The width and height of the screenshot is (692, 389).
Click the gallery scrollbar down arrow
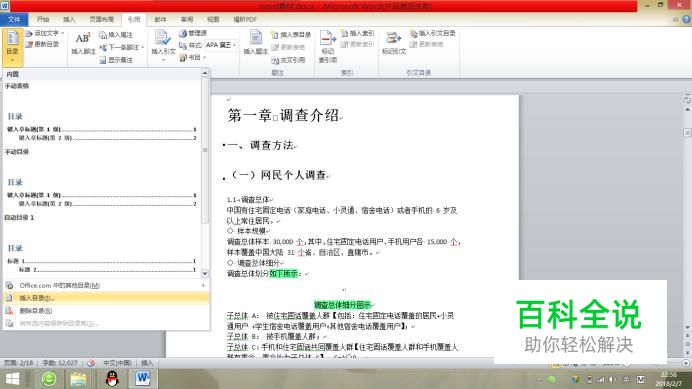(205, 274)
